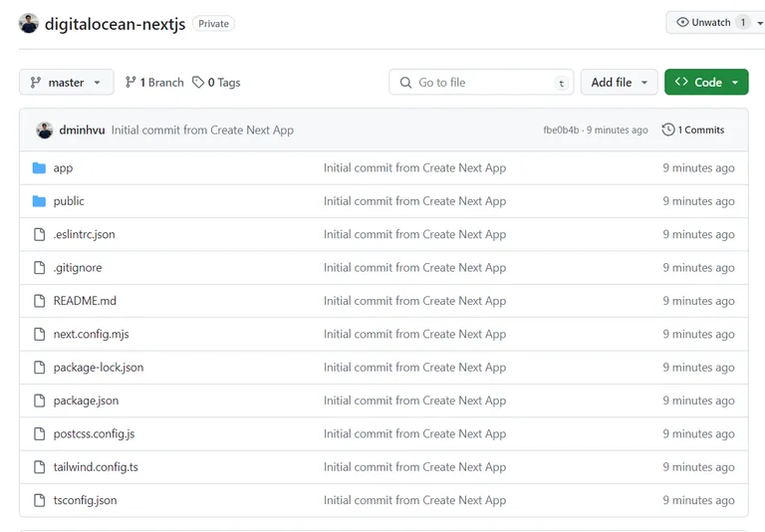The image size is (765, 532).
Task: Click the file icon beside .eslintrc.json
Action: tap(39, 234)
